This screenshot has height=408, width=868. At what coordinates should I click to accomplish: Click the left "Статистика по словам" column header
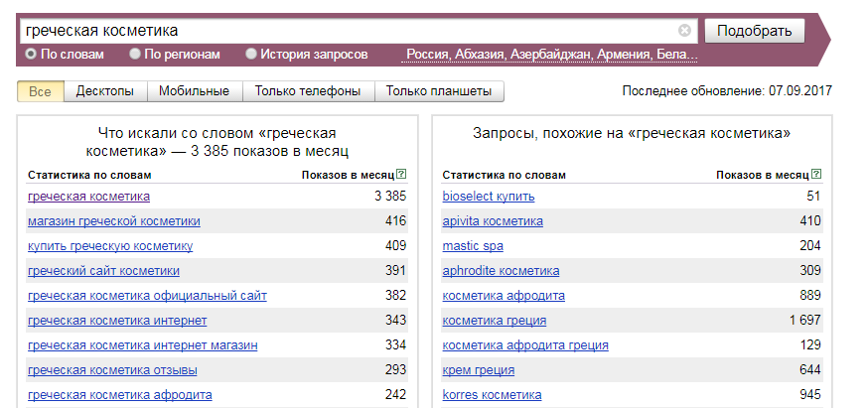89,175
